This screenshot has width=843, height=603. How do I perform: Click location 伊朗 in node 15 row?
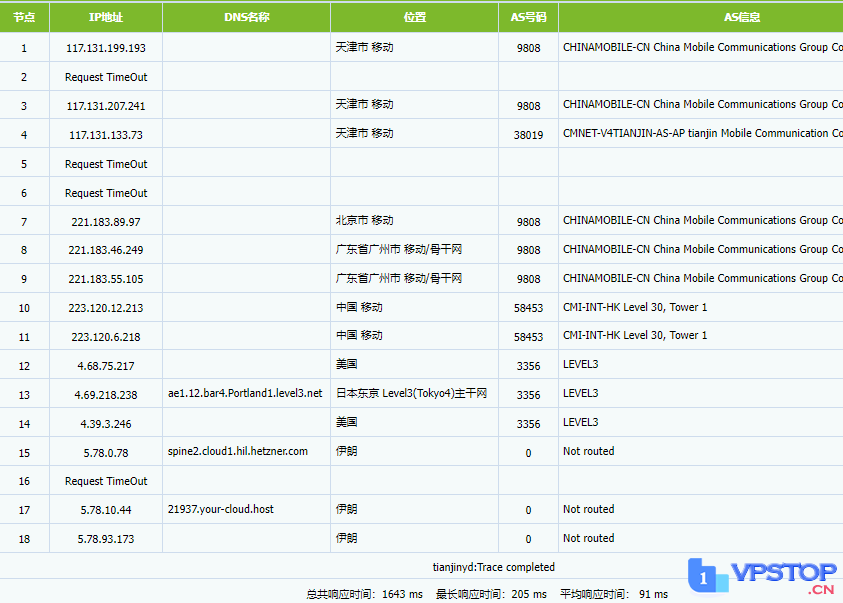pyautogui.click(x=347, y=451)
